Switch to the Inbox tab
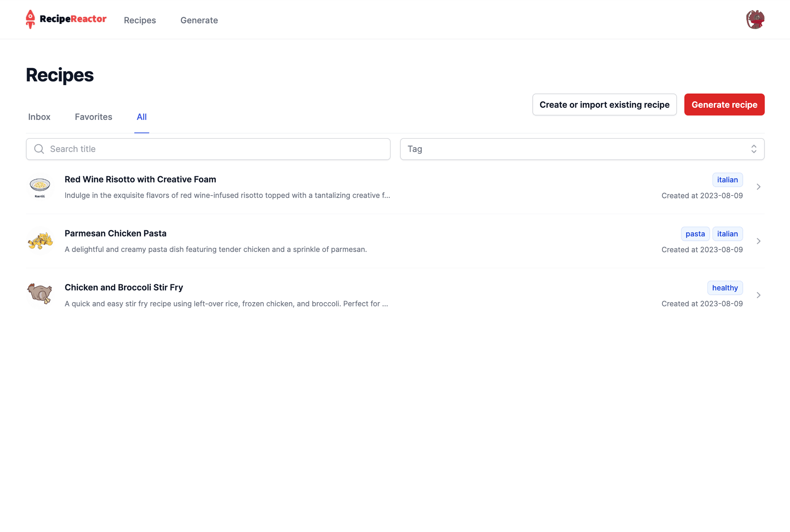 click(39, 117)
